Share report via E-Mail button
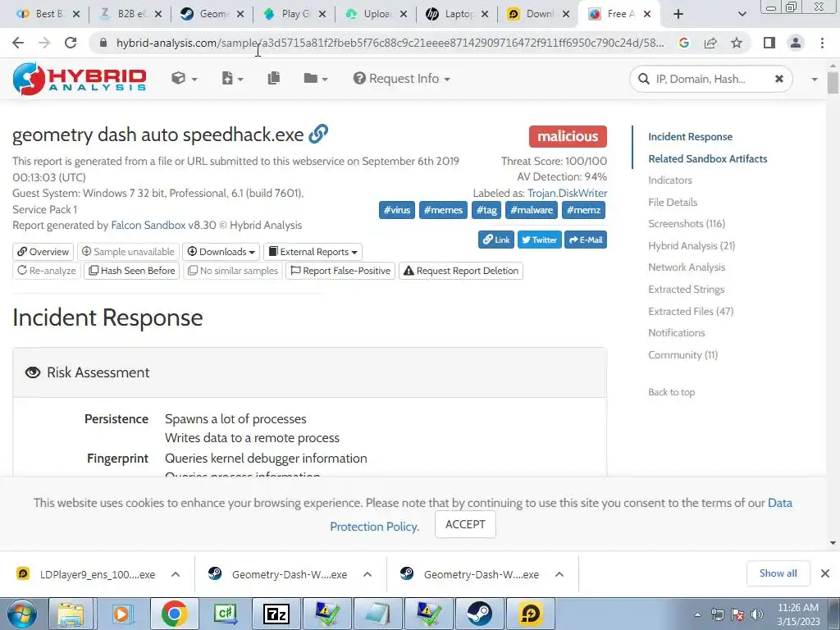This screenshot has height=630, width=840. pyautogui.click(x=585, y=240)
